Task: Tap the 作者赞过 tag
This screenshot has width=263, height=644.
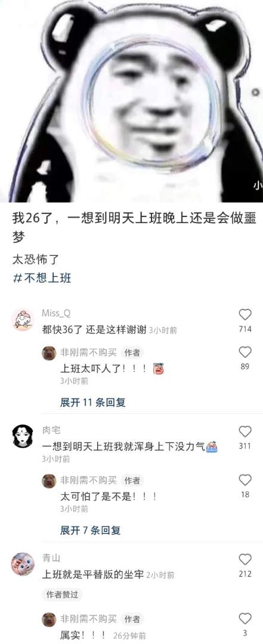Action: [62, 595]
